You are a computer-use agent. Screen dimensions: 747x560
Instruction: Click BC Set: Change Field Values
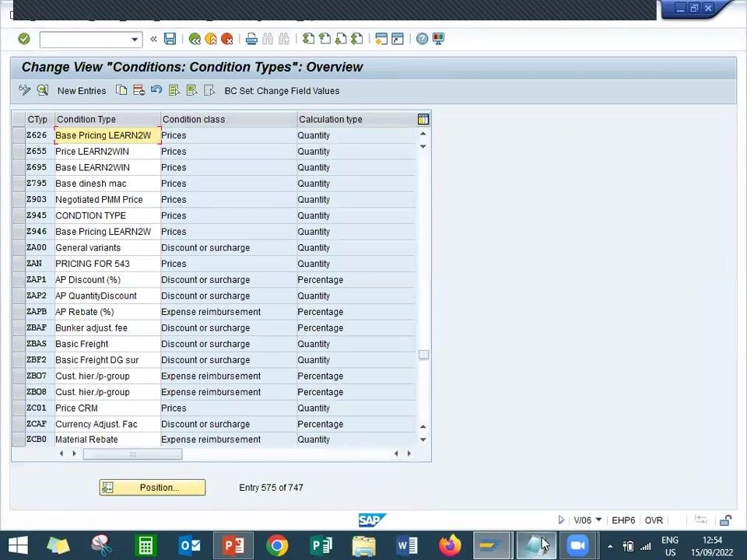tap(282, 91)
